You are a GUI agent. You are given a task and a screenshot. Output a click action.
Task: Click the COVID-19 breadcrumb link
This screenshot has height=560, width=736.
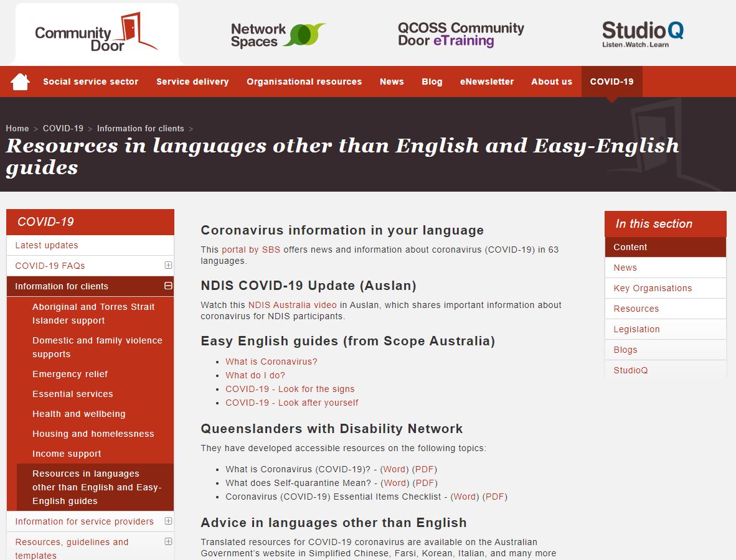coord(63,129)
